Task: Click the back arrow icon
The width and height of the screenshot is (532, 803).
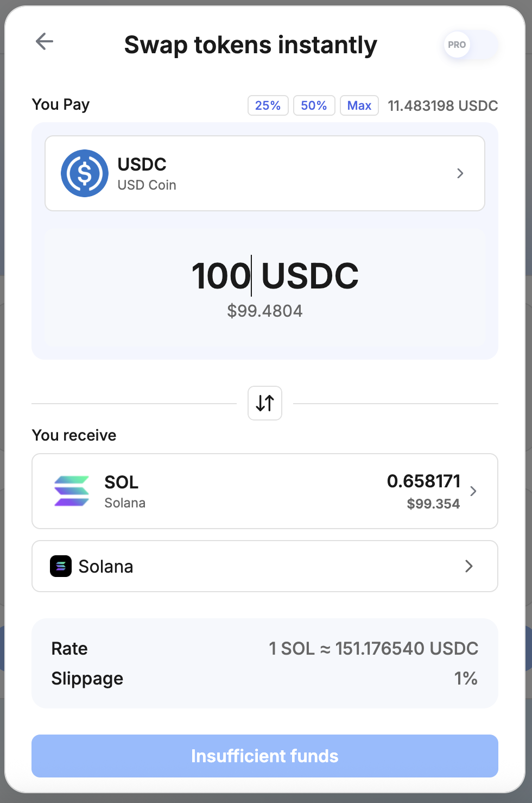Action: (44, 41)
